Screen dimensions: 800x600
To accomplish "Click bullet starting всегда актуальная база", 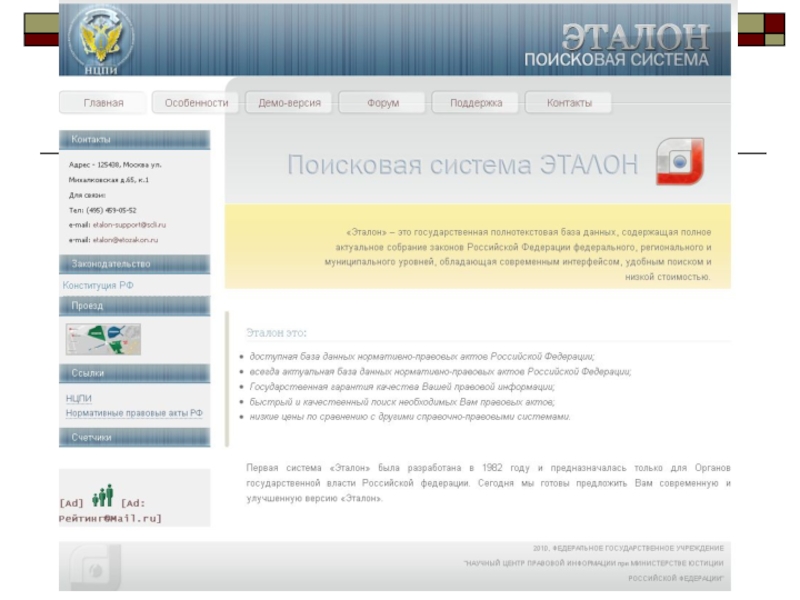I will (x=440, y=372).
